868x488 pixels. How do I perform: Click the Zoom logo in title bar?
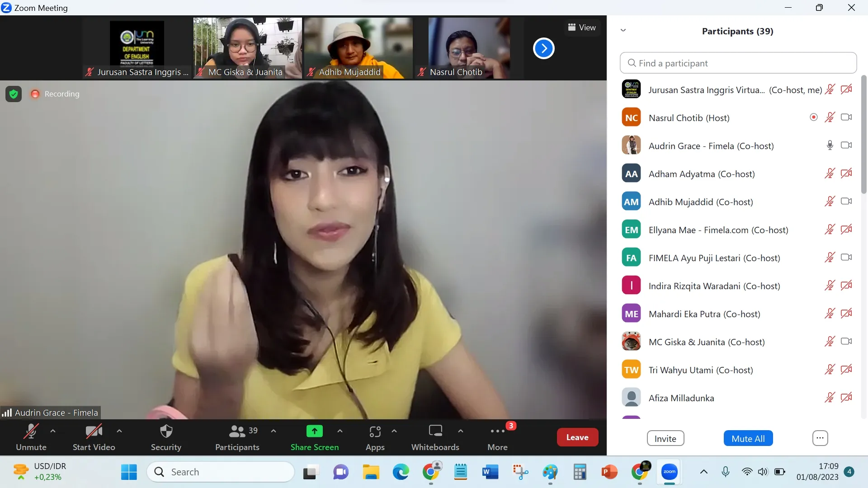point(6,8)
